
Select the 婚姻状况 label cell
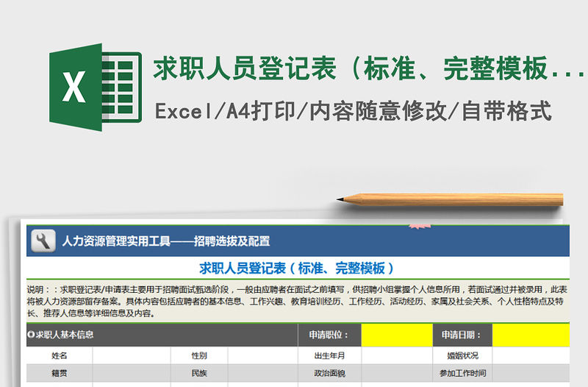pyautogui.click(x=461, y=355)
